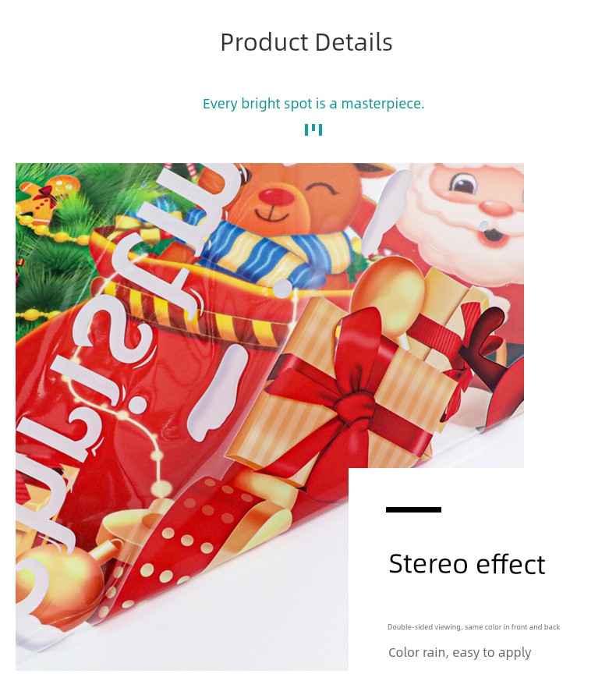
Task: Click the winking reindeer's red nose
Action: click(x=277, y=197)
